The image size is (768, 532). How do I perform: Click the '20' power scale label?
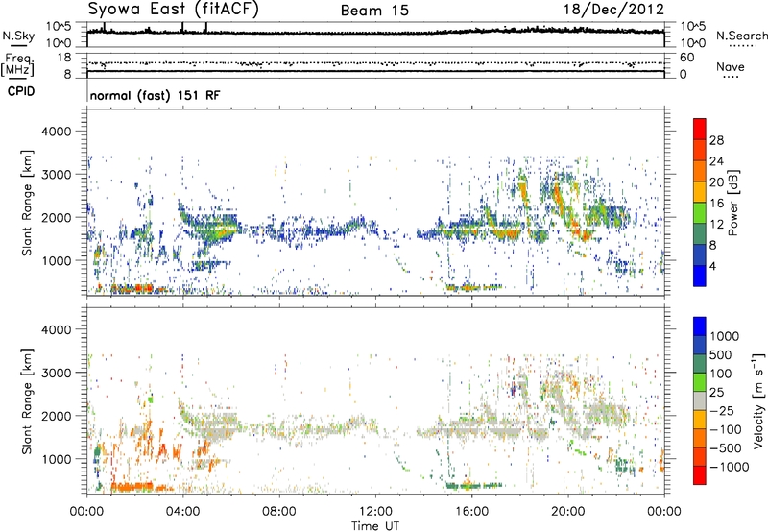click(x=716, y=182)
